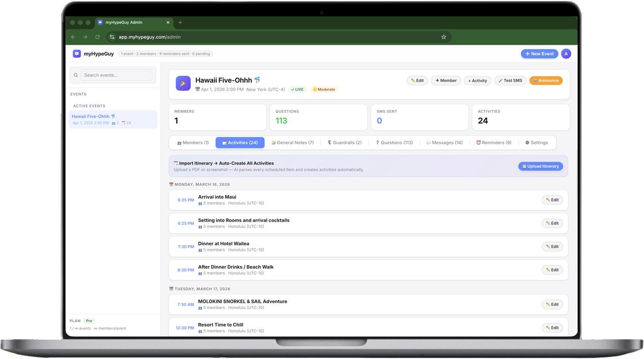Image resolution: width=644 pixels, height=359 pixels.
Task: Click the myHypeGuy logo icon
Action: pyautogui.click(x=77, y=54)
